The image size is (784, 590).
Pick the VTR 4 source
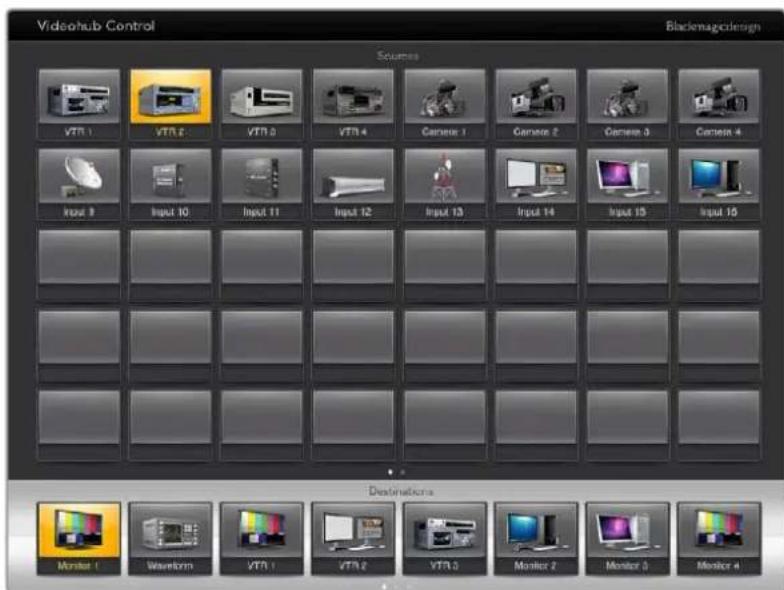coord(353,104)
